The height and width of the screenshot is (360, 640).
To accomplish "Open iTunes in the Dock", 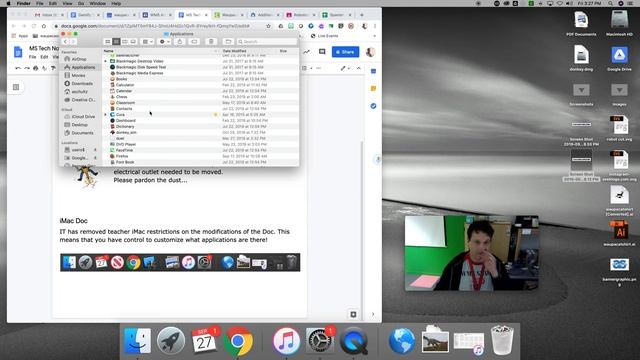I will tap(286, 340).
